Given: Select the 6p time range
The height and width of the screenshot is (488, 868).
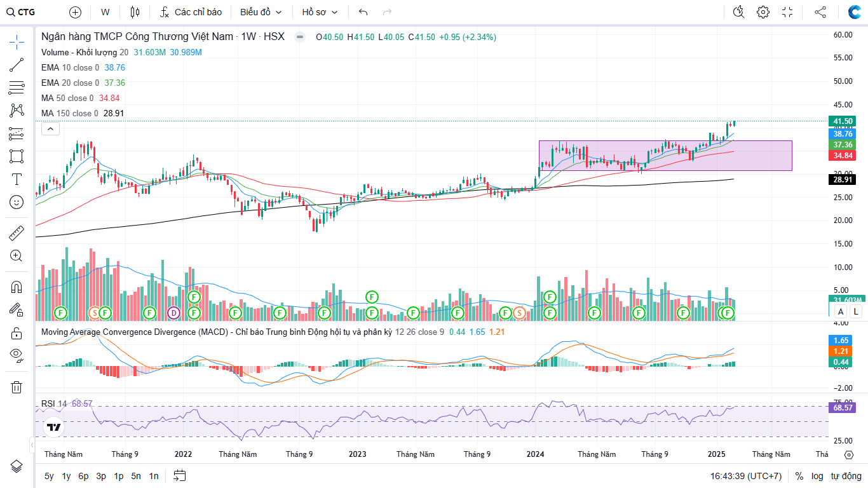Looking at the screenshot, I should point(83,476).
